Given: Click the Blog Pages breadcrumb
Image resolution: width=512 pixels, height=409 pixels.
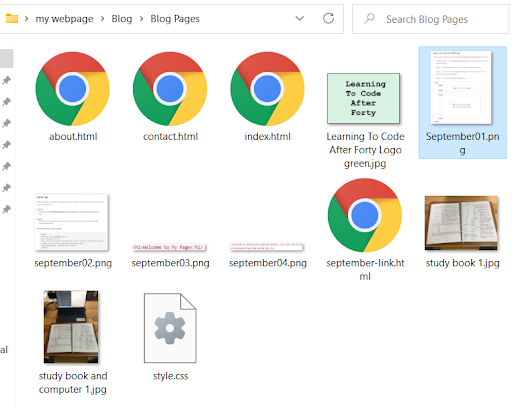Looking at the screenshot, I should click(175, 19).
